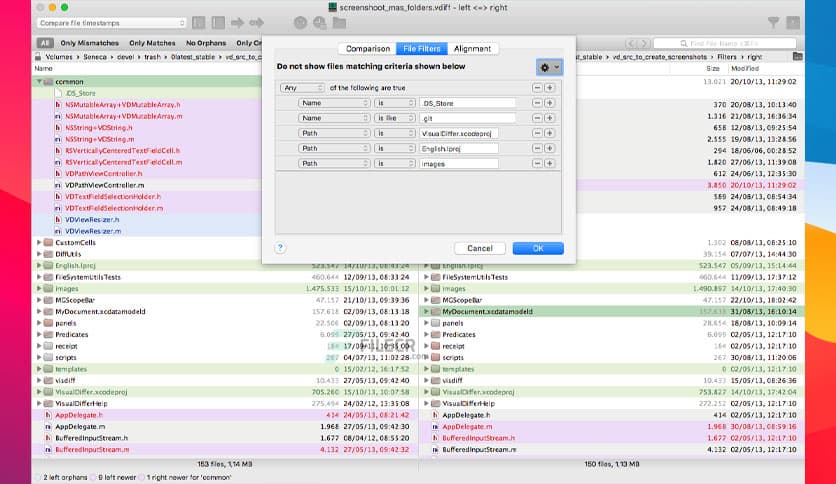The image size is (836, 484).
Task: Click the help question mark button
Action: (x=280, y=248)
